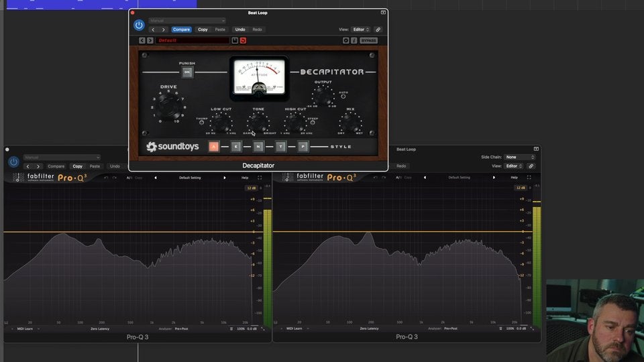Click red revert preset icon

243,40
